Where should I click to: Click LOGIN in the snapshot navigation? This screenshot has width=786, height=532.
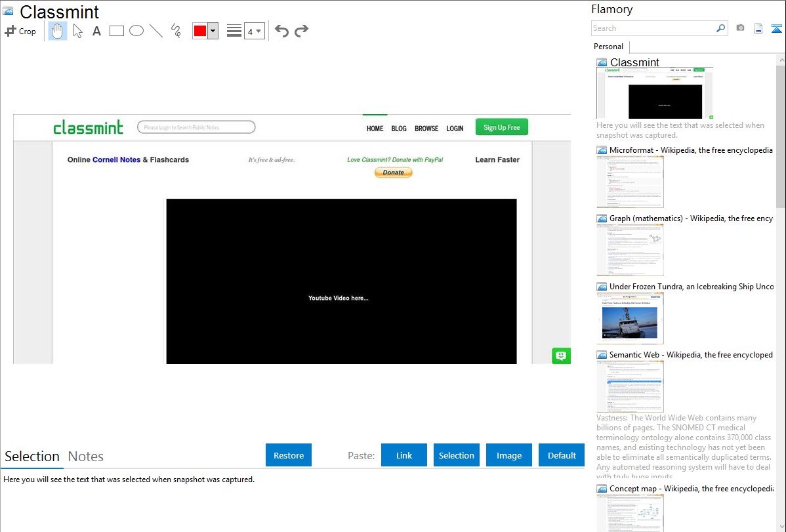click(455, 129)
